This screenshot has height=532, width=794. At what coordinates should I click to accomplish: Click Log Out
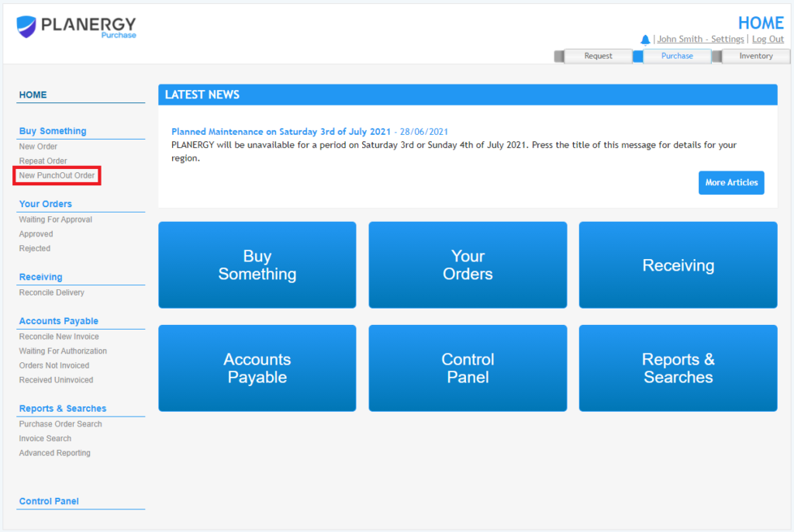point(767,39)
